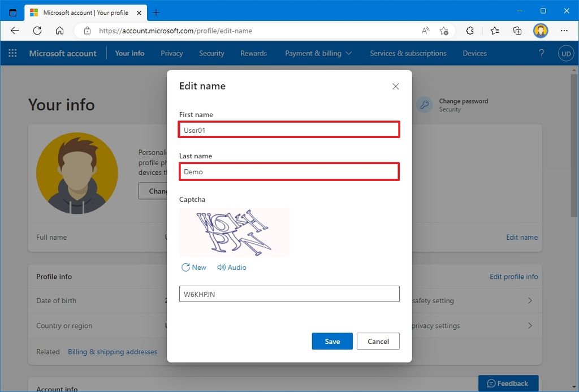
Task: View site information via the lock icon
Action: [x=88, y=32]
